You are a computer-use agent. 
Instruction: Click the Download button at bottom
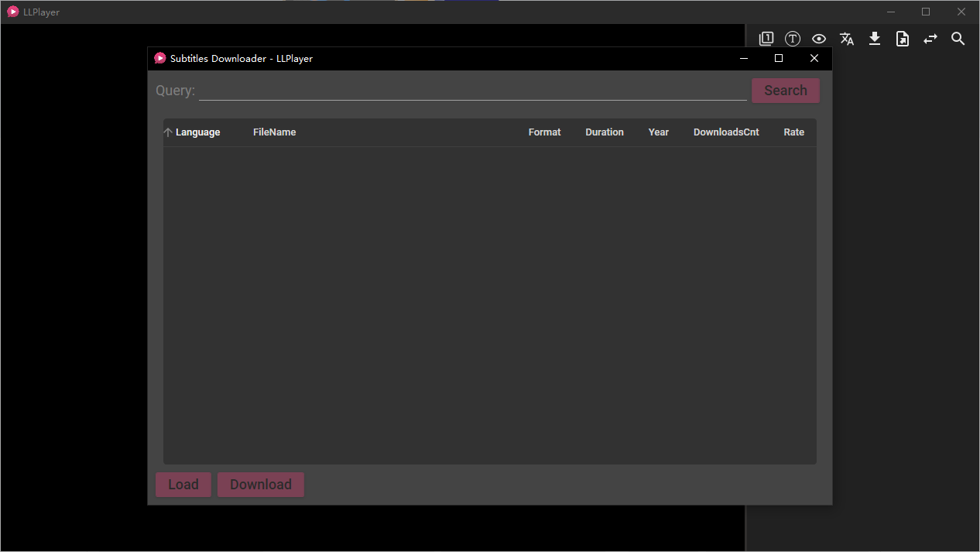[x=261, y=485]
